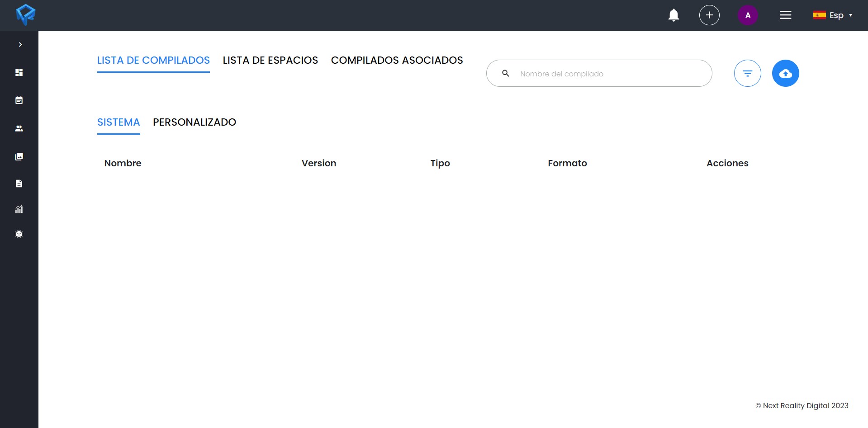Click the Tipo column header
The height and width of the screenshot is (428, 868).
point(440,163)
